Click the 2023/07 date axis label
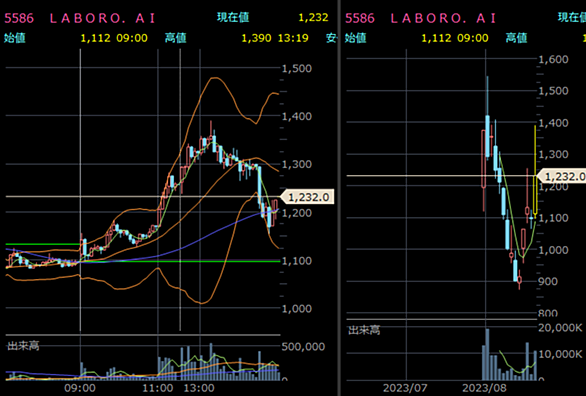This screenshot has width=586, height=396. [x=405, y=388]
